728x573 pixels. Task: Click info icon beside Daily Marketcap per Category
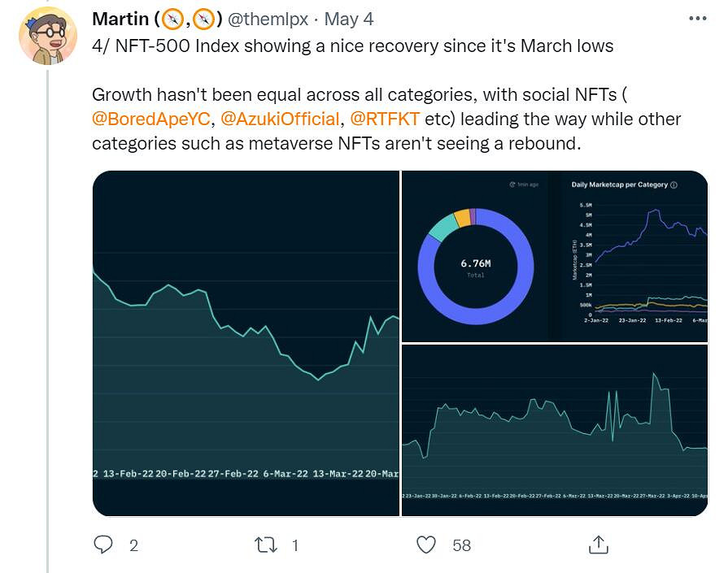674,185
